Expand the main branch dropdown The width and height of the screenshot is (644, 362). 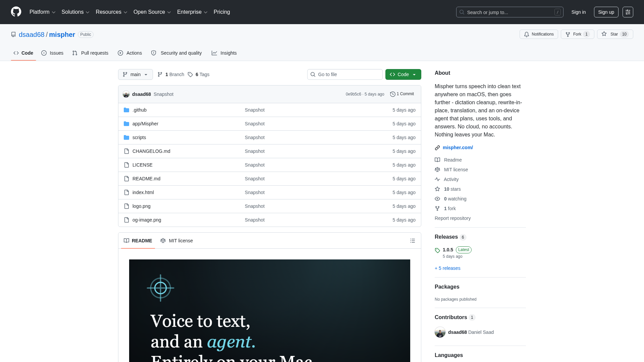click(x=136, y=74)
